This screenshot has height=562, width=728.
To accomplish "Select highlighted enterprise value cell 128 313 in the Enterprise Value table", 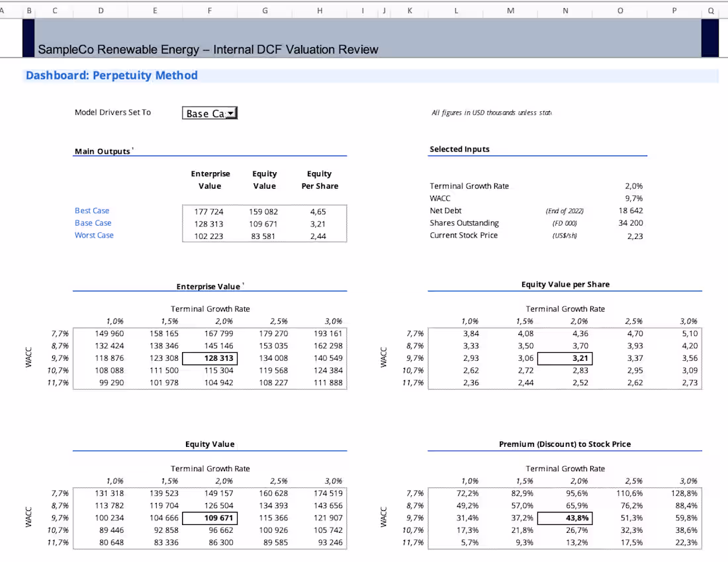I will coord(210,358).
